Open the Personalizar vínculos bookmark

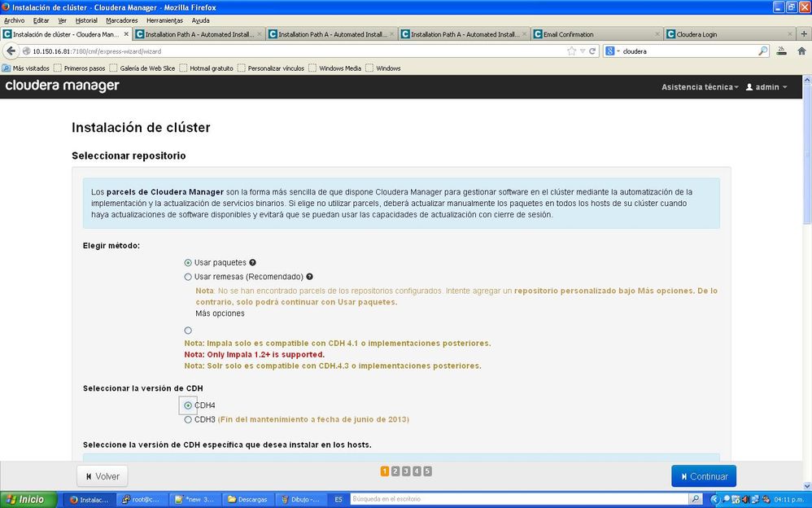270,68
